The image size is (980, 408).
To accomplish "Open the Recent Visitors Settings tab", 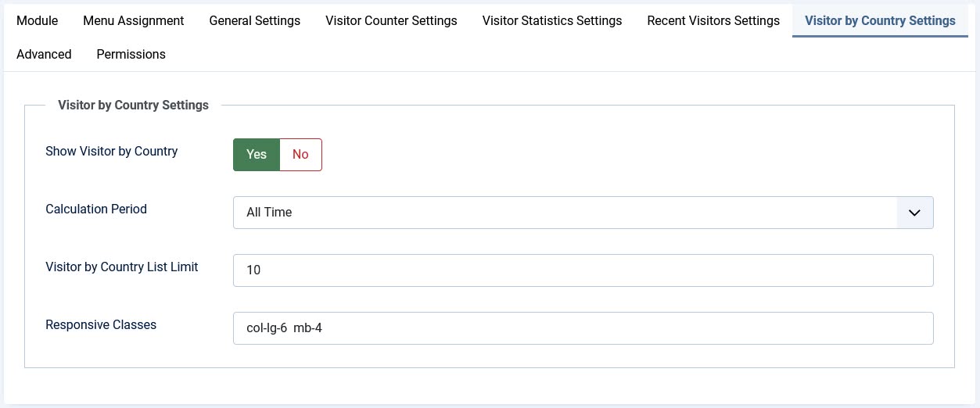I will click(x=713, y=20).
